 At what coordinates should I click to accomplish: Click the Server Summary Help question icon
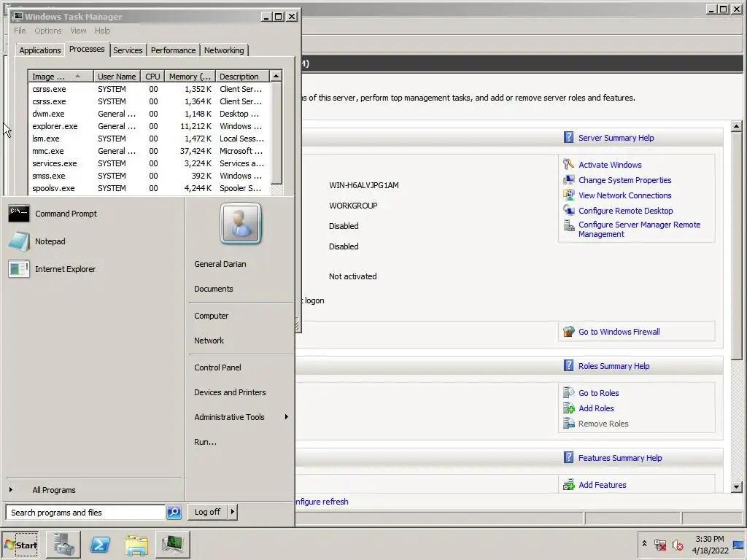click(568, 138)
